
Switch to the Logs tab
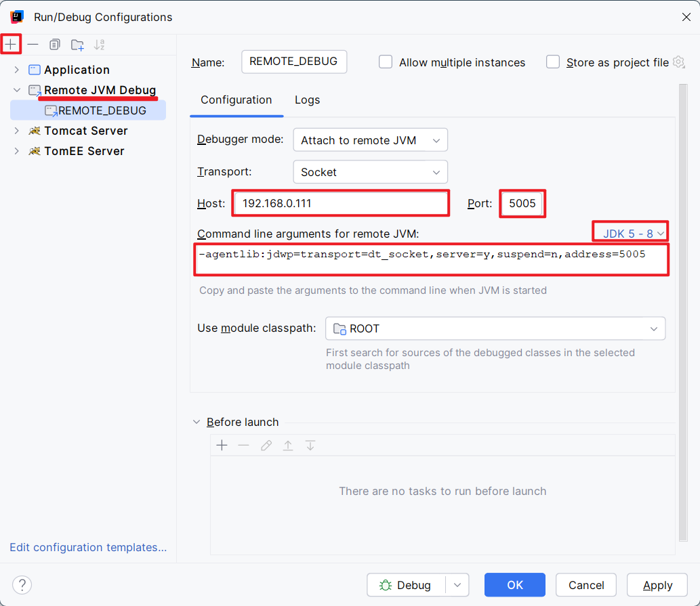coord(307,100)
